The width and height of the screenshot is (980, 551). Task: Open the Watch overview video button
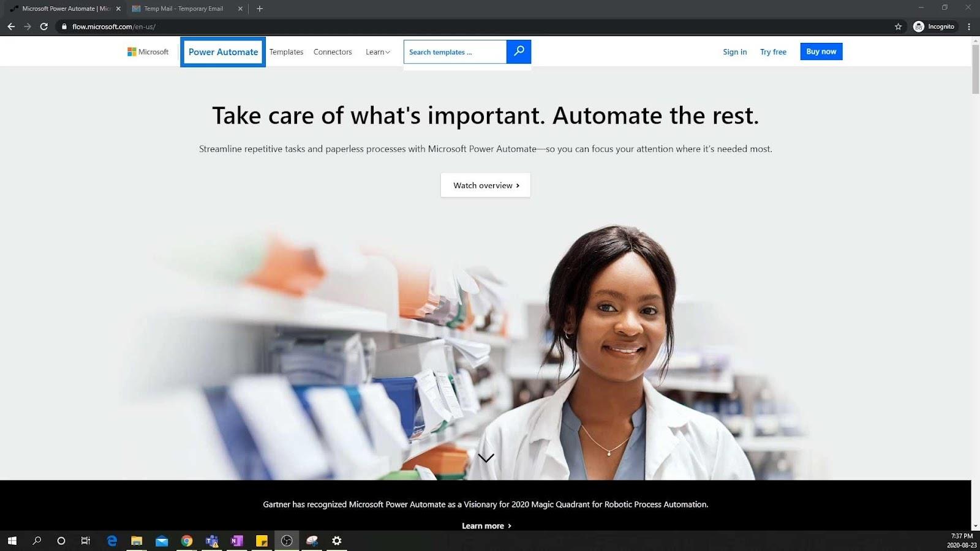[486, 185]
